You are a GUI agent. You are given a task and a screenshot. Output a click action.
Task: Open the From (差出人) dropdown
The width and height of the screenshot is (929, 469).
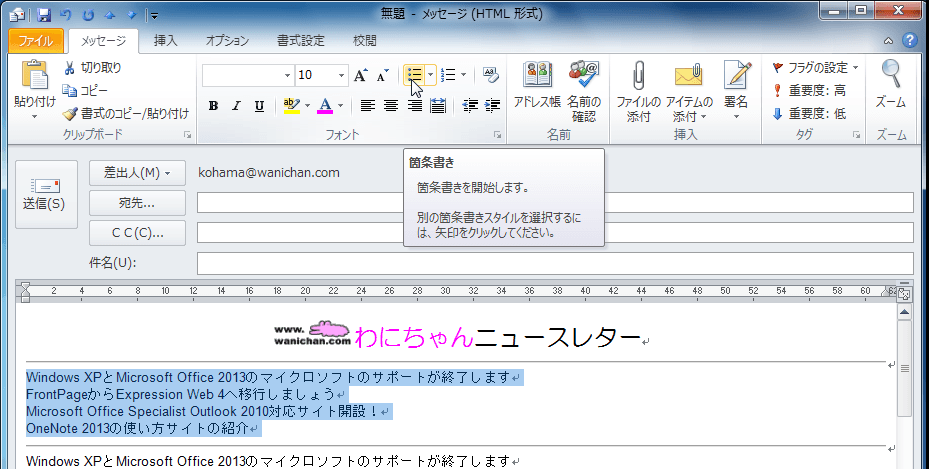pyautogui.click(x=137, y=173)
